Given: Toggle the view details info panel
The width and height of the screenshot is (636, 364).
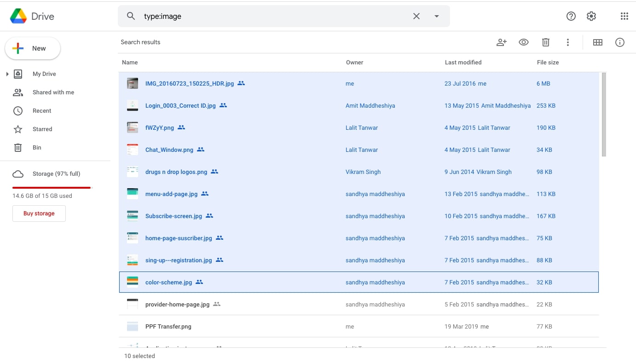Looking at the screenshot, I should pyautogui.click(x=619, y=42).
